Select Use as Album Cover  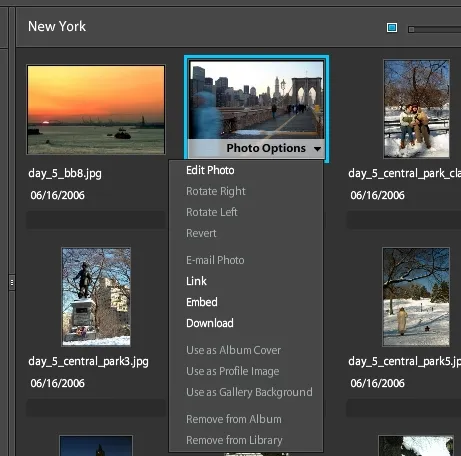tap(233, 350)
